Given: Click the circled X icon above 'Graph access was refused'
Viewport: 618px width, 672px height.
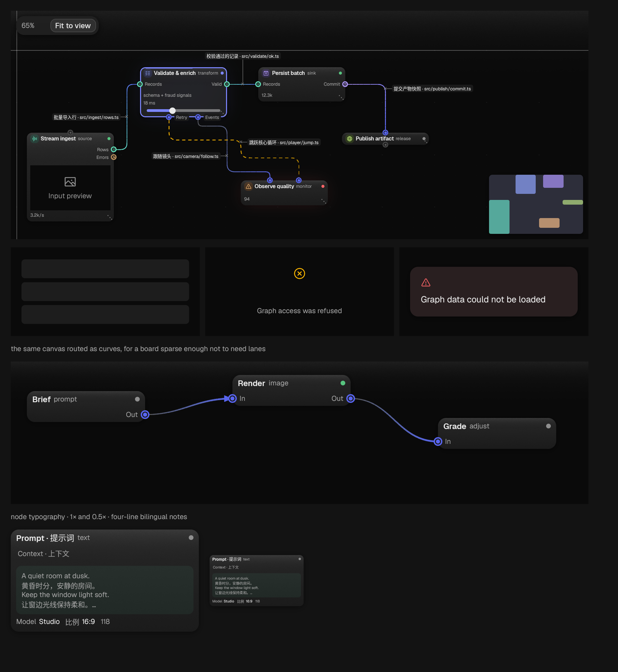Looking at the screenshot, I should tap(300, 274).
